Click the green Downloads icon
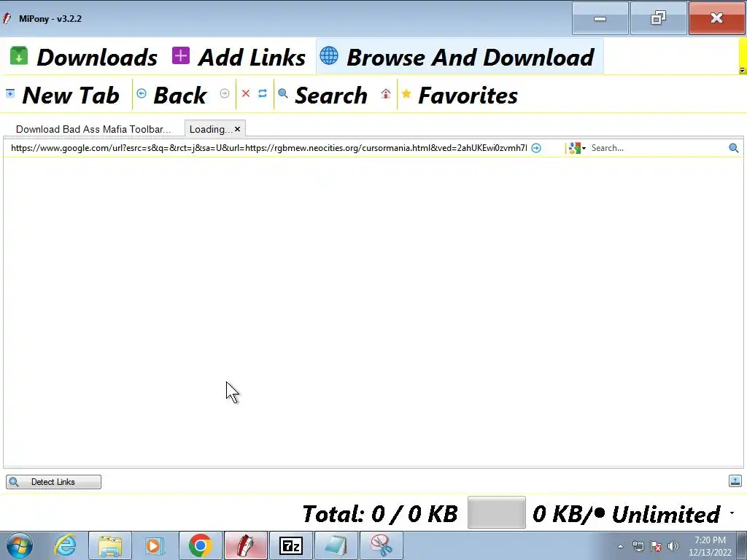 click(x=18, y=55)
